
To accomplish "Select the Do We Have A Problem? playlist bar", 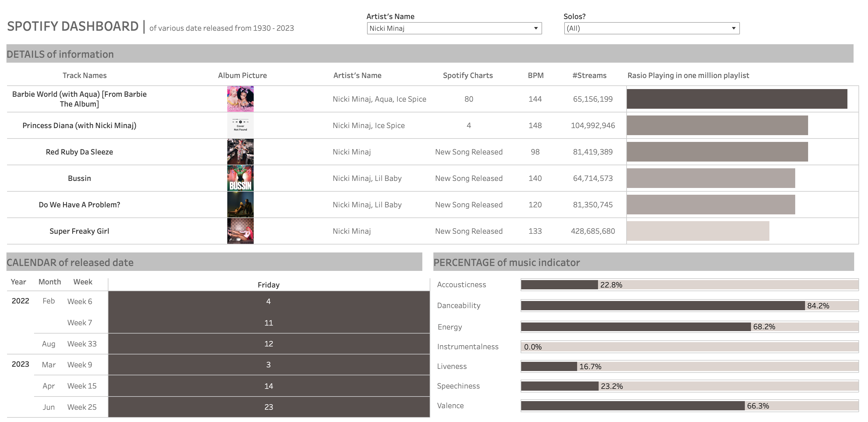I will click(x=711, y=205).
